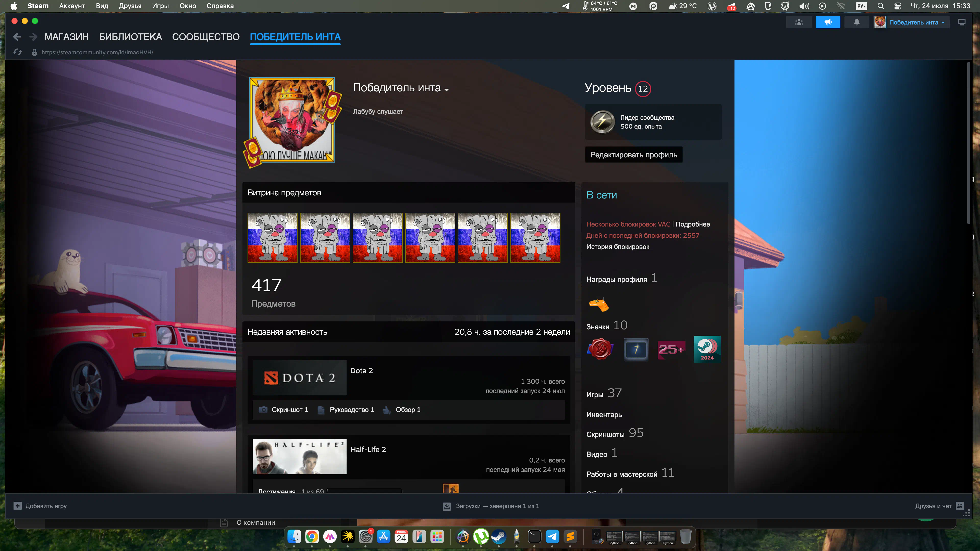Open the Half-Life 2 game banner

click(299, 456)
